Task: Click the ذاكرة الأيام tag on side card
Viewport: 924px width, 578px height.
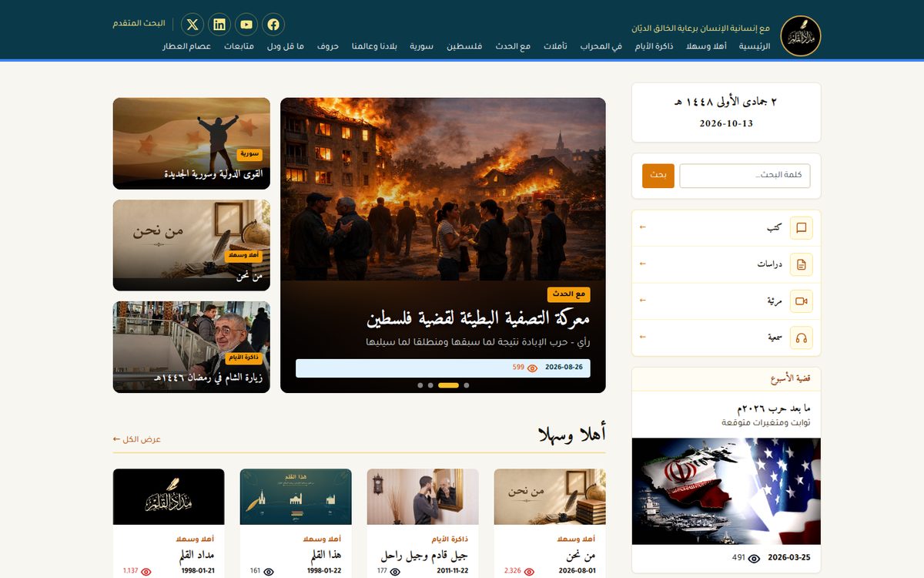Action: tap(244, 358)
